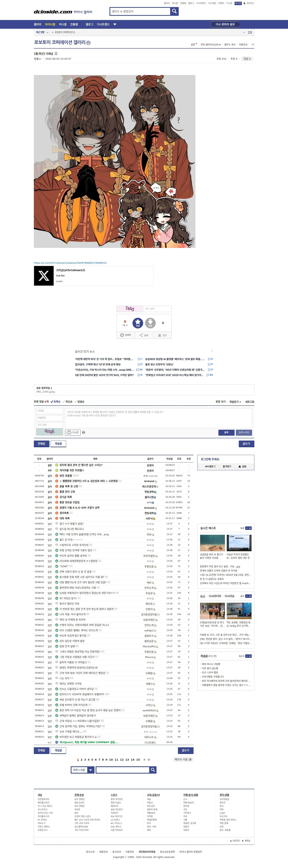Click 새로고침 to refresh the comments
Image resolution: width=288 pixels, height=868 pixels.
(x=250, y=402)
